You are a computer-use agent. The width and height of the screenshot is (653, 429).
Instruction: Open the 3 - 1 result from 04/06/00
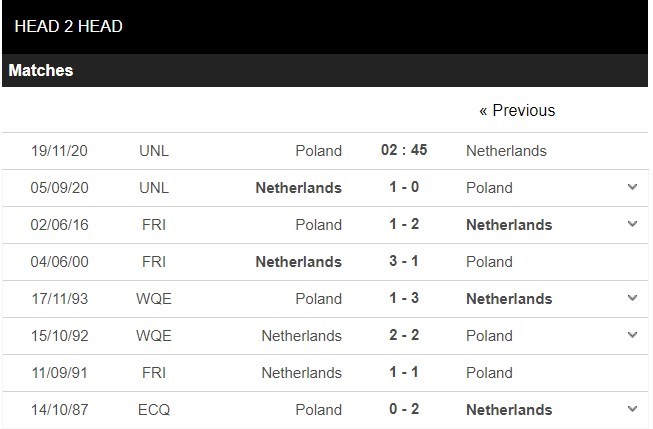point(404,262)
